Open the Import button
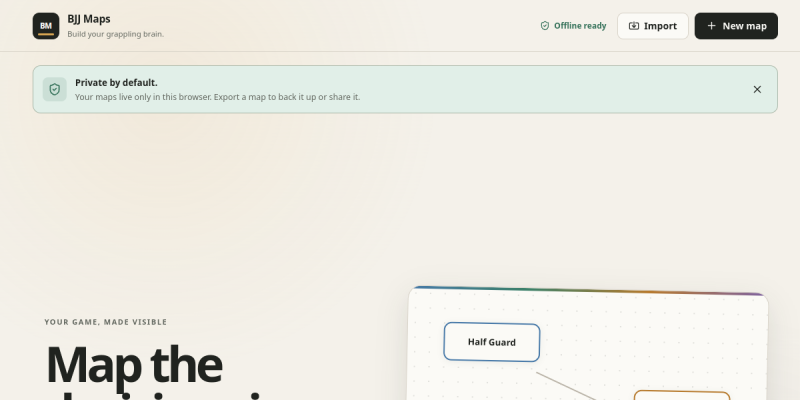Image resolution: width=800 pixels, height=400 pixels. click(653, 26)
